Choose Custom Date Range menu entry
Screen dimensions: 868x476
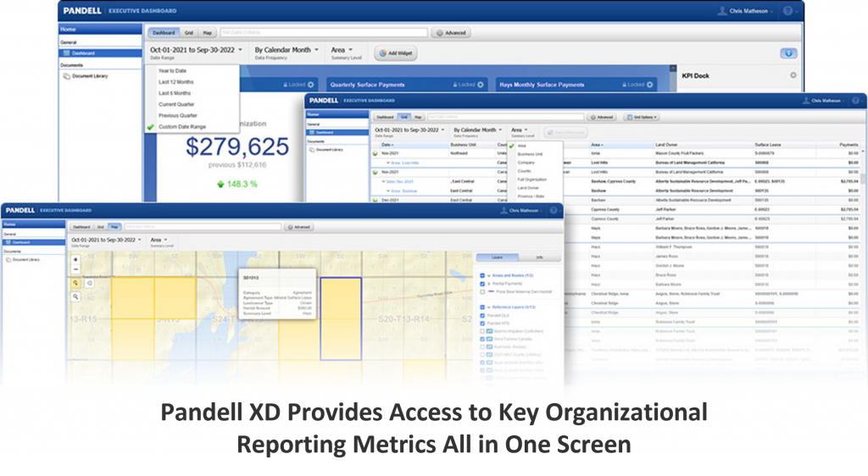(181, 126)
